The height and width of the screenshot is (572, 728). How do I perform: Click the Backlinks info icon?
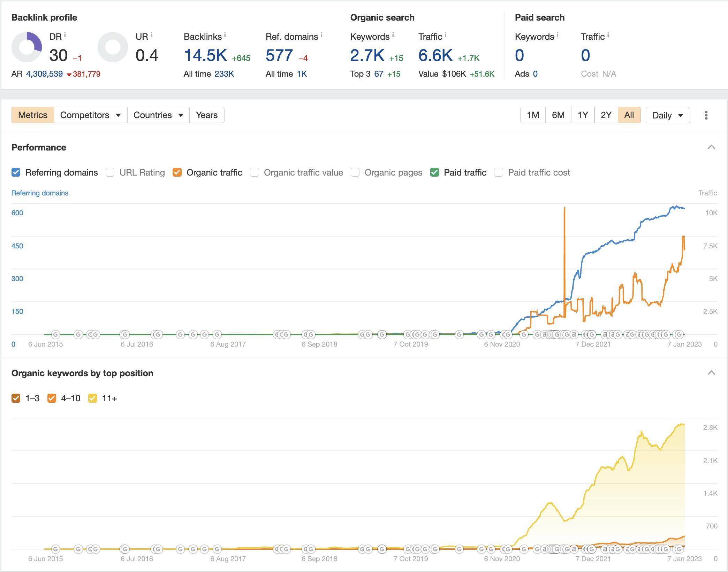point(225,34)
